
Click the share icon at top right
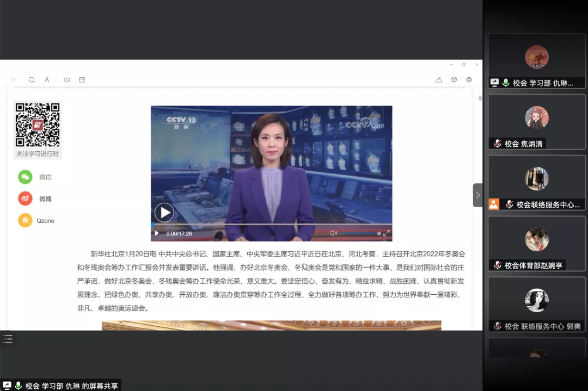point(439,79)
